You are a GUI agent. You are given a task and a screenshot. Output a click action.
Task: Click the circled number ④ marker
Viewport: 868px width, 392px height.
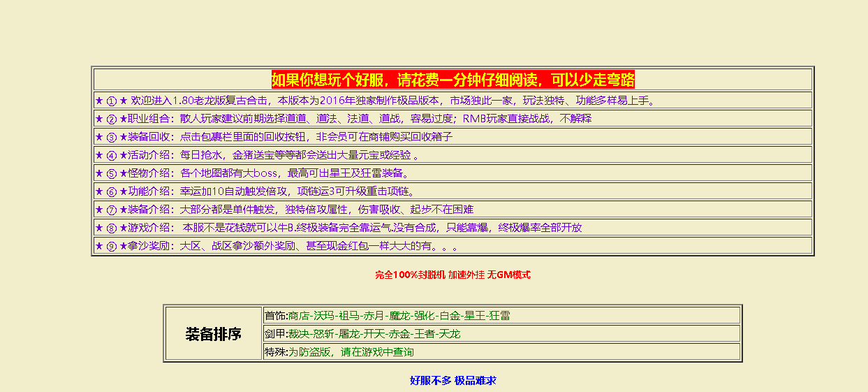[x=112, y=155]
